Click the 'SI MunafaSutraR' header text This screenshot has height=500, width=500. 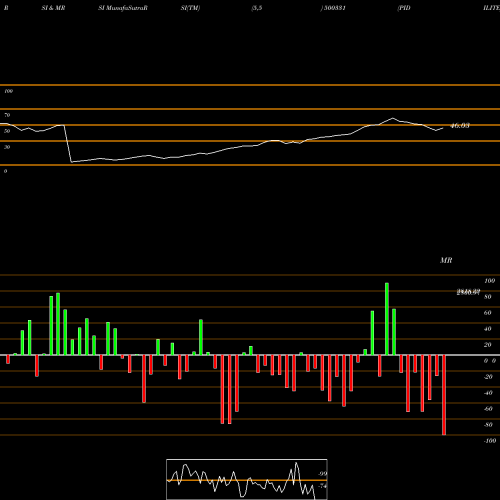(x=123, y=8)
